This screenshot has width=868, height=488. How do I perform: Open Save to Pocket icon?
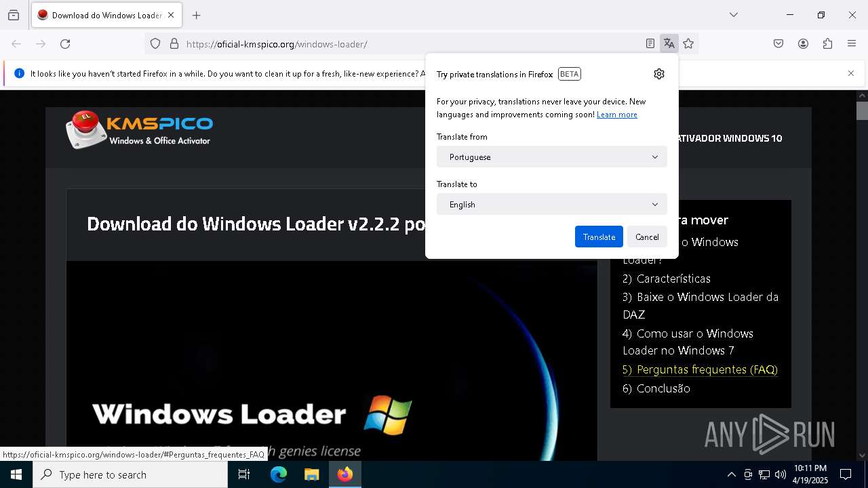[x=778, y=44]
